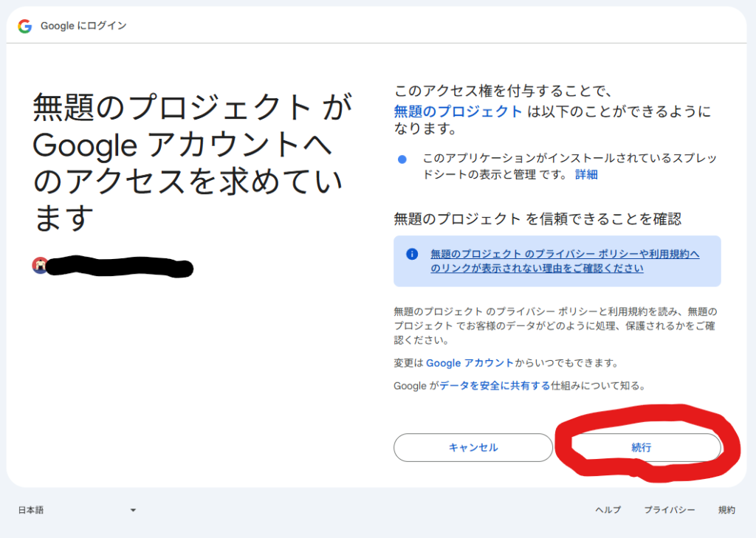Screen dimensions: 756x538
Task: Open the 詳細 link for permission details
Action: pyautogui.click(x=586, y=174)
